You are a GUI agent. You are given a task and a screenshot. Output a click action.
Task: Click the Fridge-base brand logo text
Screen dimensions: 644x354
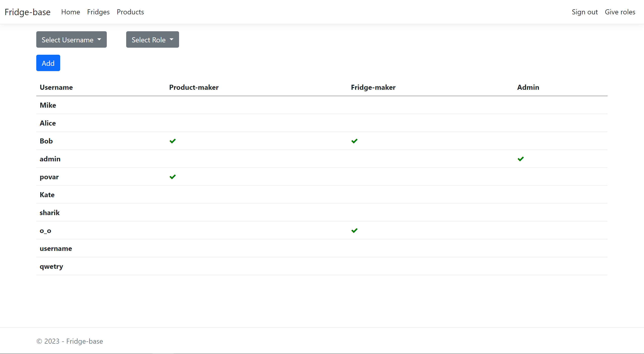27,12
